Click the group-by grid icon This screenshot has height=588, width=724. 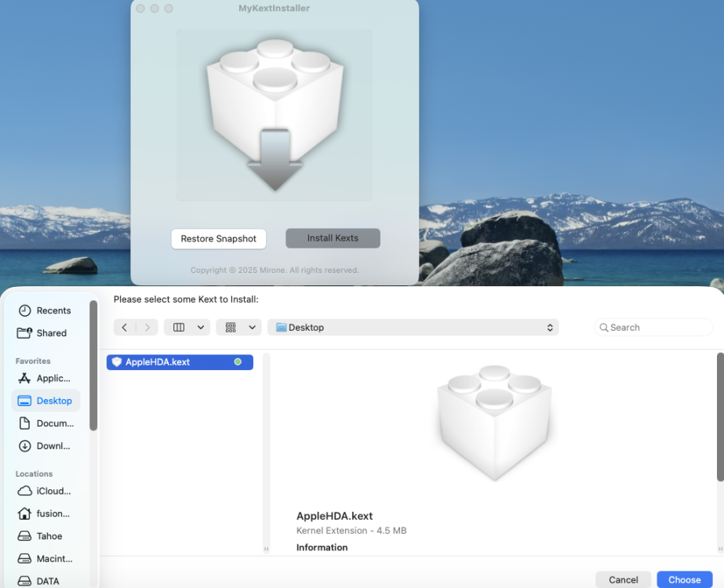coord(231,327)
